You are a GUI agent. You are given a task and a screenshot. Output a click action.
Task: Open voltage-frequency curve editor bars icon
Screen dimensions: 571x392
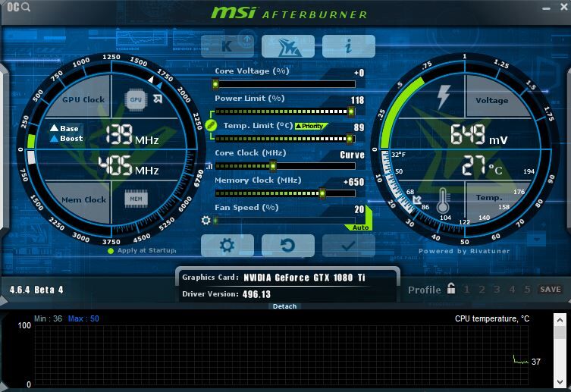(x=209, y=166)
